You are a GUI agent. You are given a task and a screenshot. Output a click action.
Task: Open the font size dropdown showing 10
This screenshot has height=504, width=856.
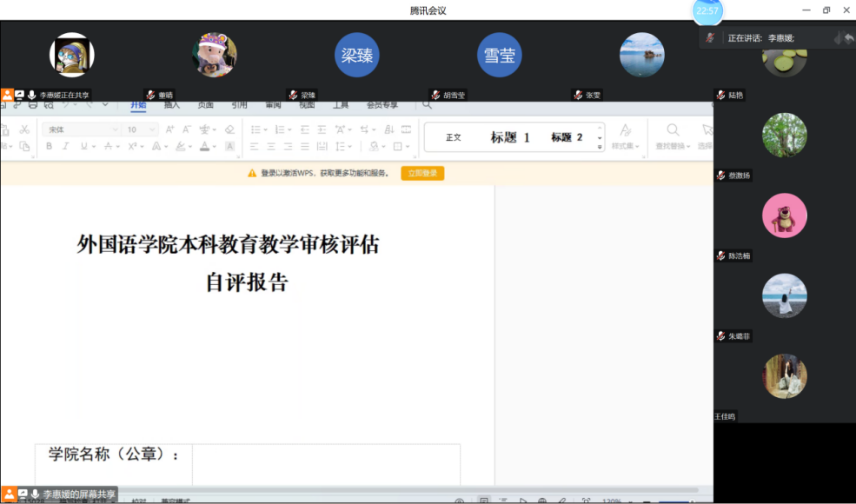(x=141, y=129)
